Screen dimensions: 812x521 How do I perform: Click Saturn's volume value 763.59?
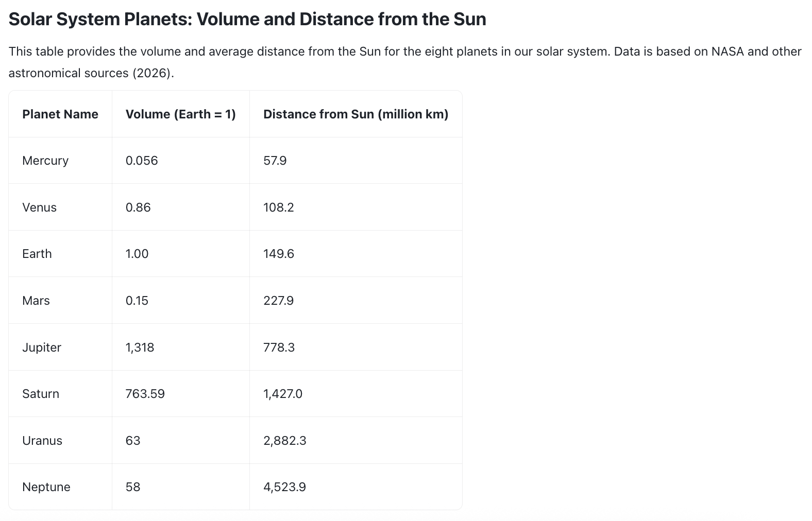[x=145, y=394]
